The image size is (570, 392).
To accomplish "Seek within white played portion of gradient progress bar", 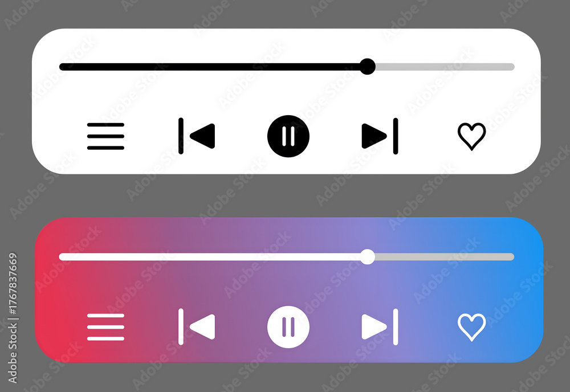I will pyautogui.click(x=210, y=257).
